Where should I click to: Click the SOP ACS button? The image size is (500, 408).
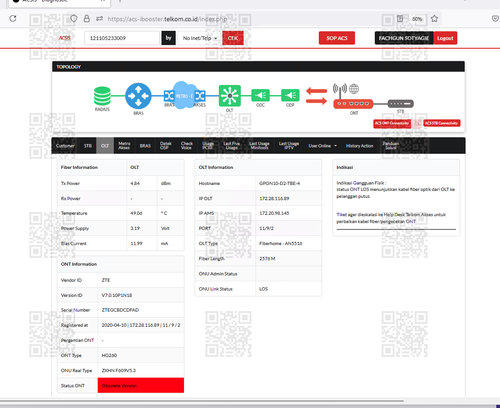coord(337,38)
